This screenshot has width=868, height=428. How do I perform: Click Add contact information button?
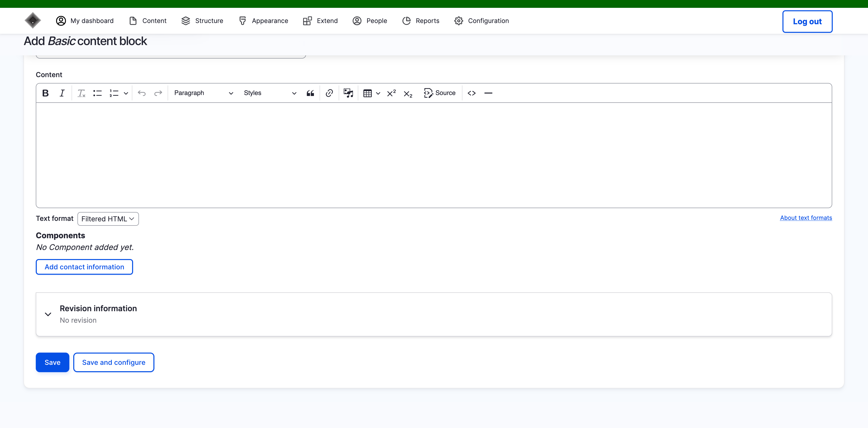click(x=84, y=267)
